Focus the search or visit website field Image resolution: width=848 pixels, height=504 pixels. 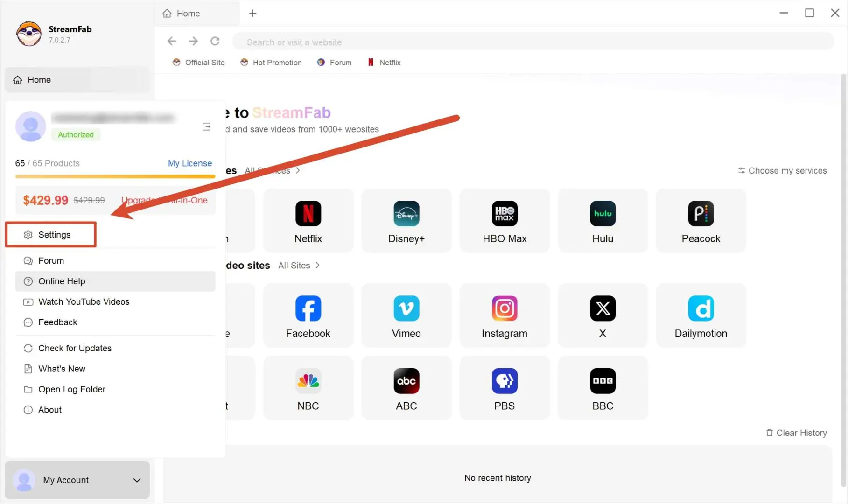[533, 42]
